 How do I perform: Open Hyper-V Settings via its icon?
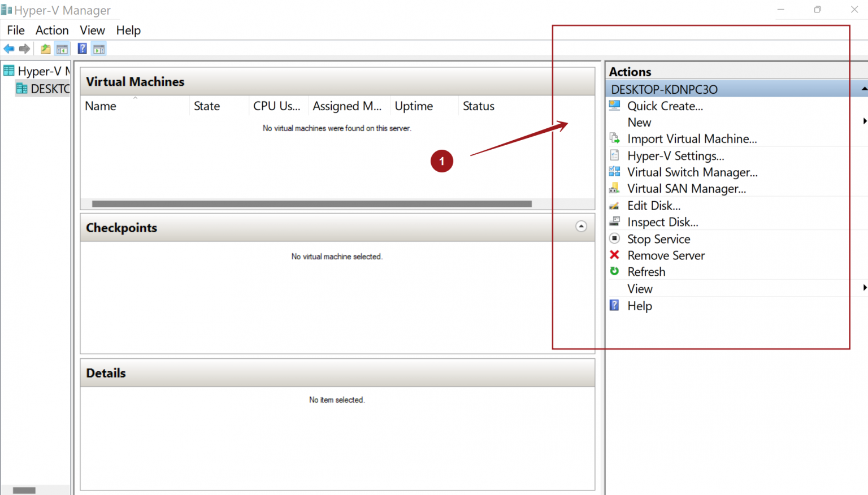click(615, 155)
